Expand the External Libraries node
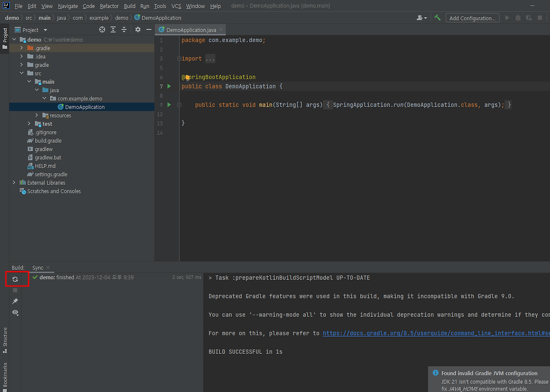 point(14,183)
